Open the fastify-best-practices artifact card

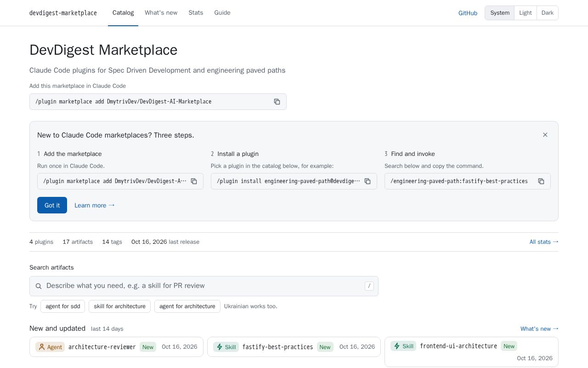pyautogui.click(x=294, y=347)
